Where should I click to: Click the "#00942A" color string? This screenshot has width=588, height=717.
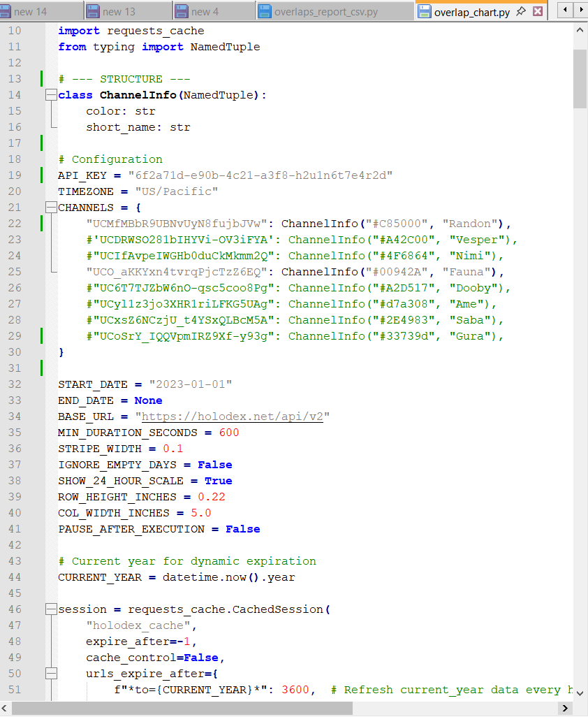tap(396, 272)
